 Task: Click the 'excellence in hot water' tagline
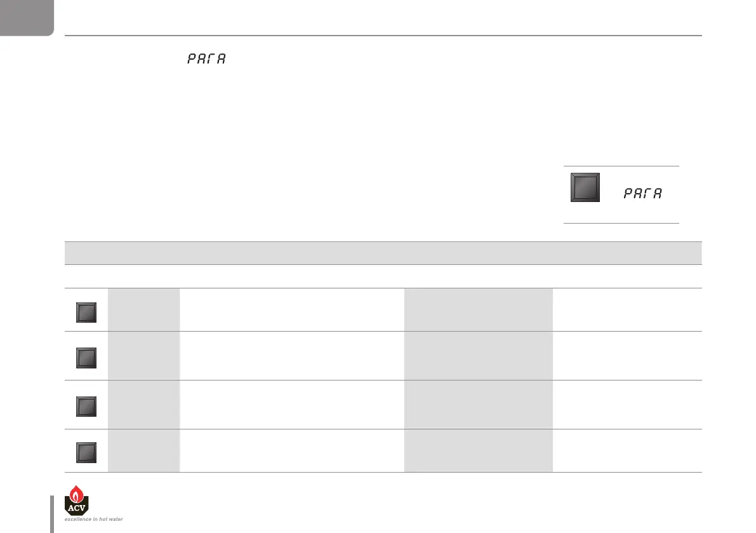click(x=94, y=519)
